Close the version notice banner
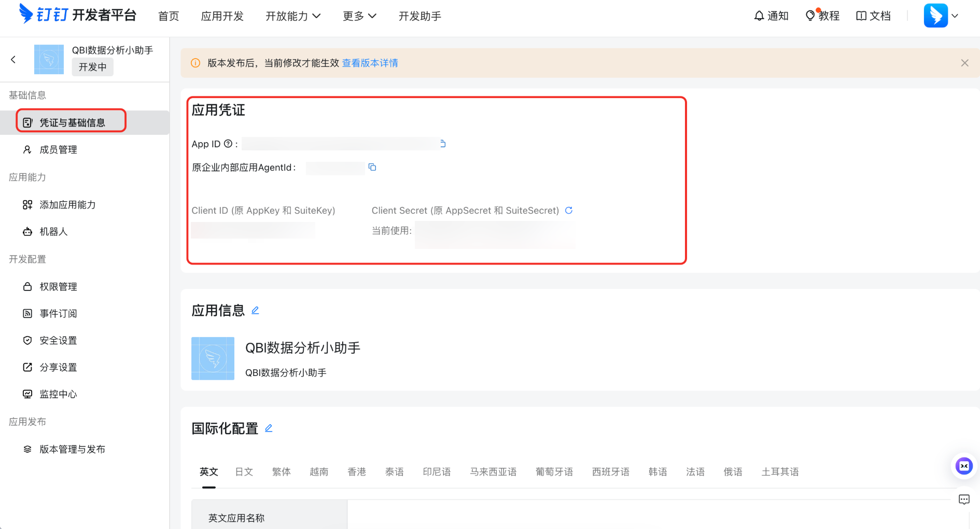This screenshot has width=980, height=529. coord(964,63)
